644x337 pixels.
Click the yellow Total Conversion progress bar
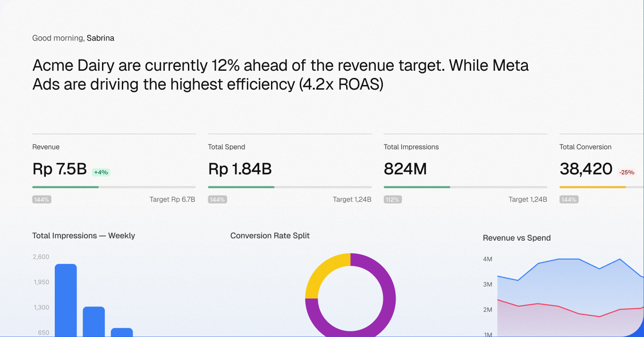(x=593, y=187)
